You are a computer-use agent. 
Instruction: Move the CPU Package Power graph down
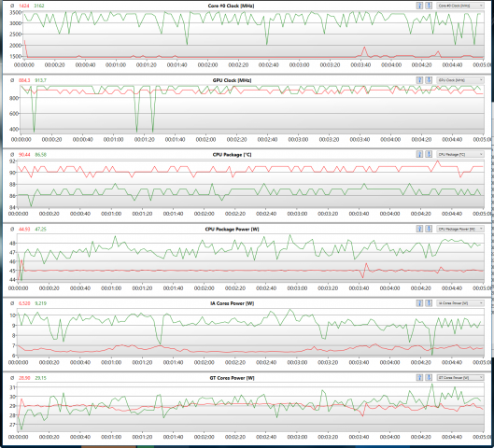tap(429, 229)
